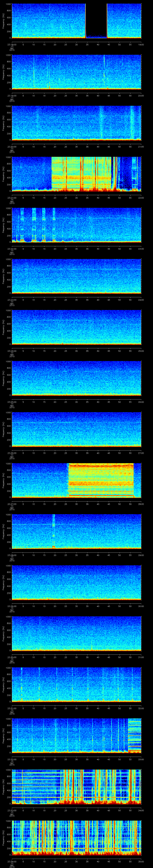Select the 23:29 spectrogram panel
Viewport: 153px width, 868px height.
coord(76,582)
